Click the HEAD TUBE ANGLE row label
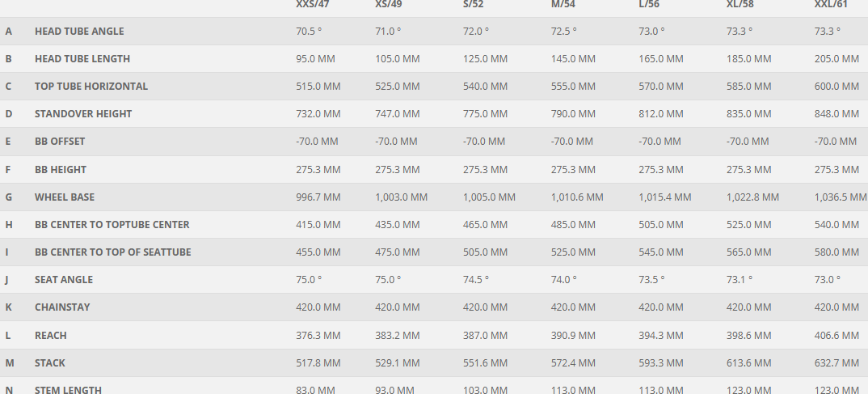Screen dimensions: 868x394 click(x=79, y=31)
